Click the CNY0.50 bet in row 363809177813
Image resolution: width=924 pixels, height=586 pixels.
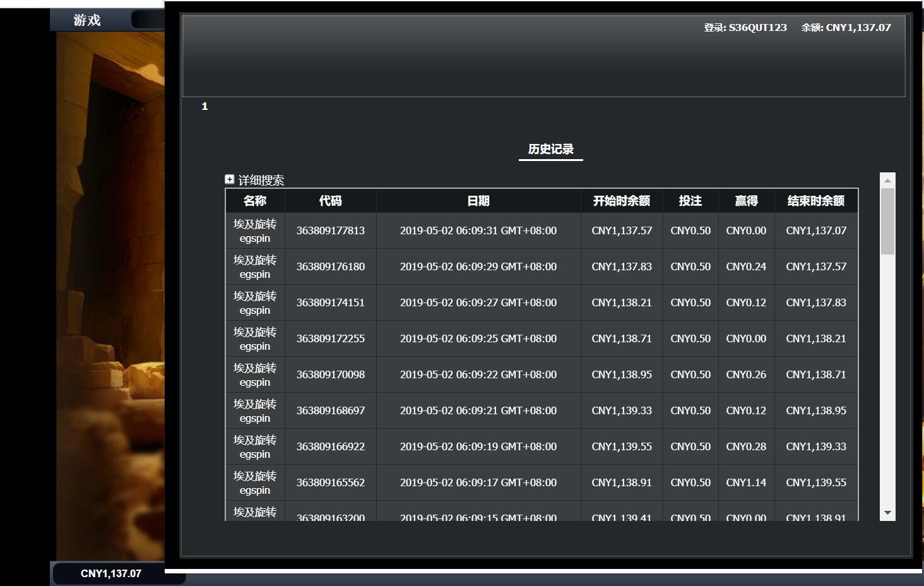[690, 230]
